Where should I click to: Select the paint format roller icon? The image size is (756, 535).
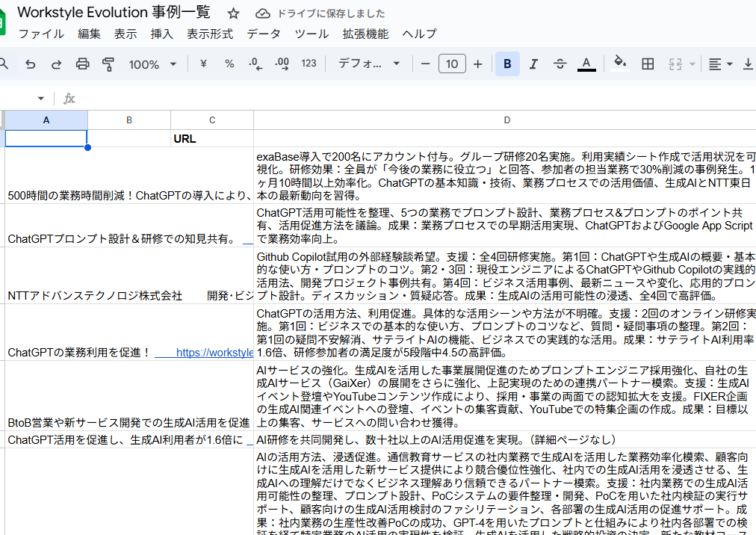[108, 64]
